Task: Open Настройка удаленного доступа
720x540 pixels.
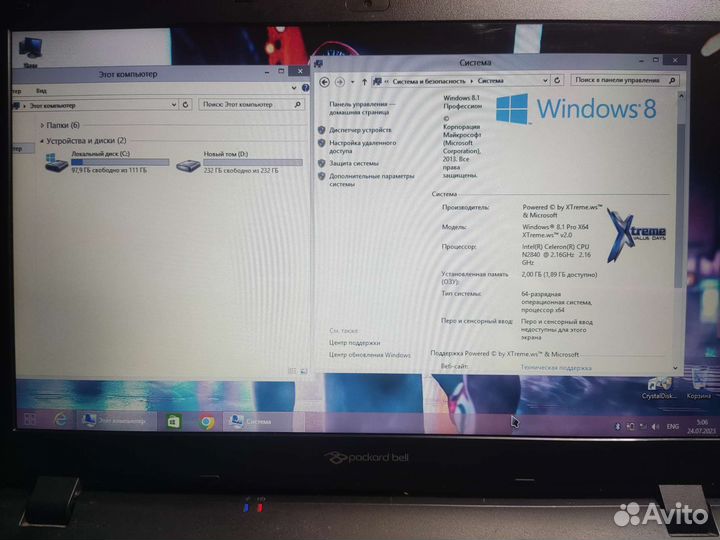Action: pyautogui.click(x=362, y=146)
